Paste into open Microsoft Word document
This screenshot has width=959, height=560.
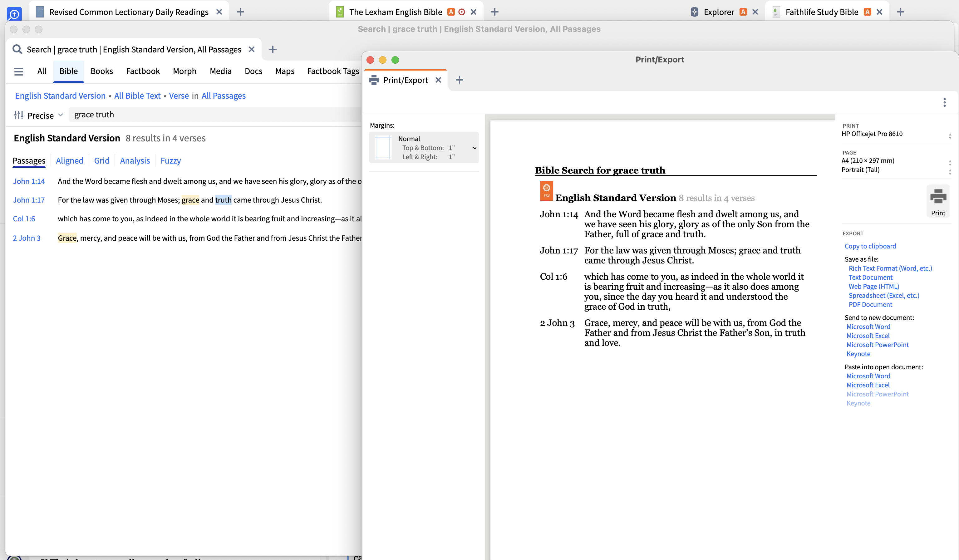[x=868, y=376]
